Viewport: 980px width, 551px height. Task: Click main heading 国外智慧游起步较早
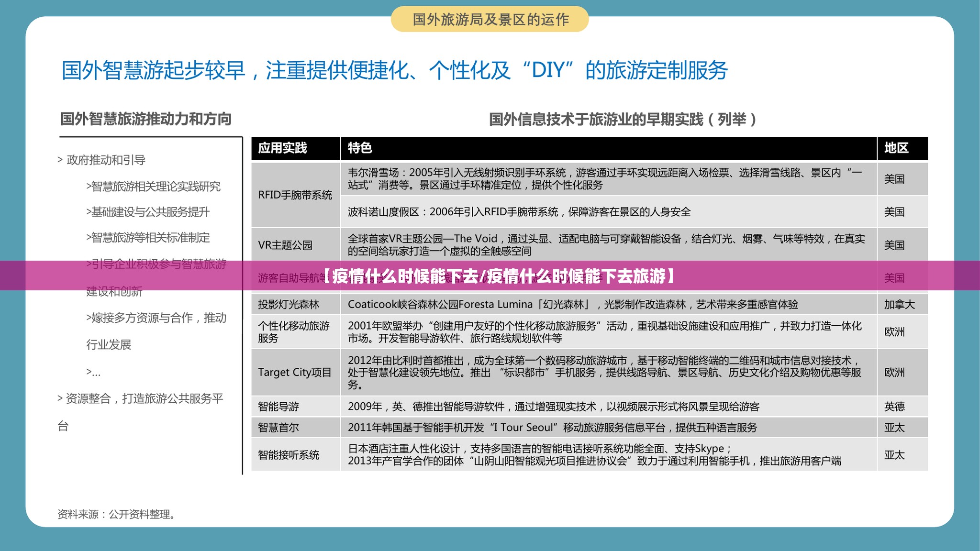[394, 71]
